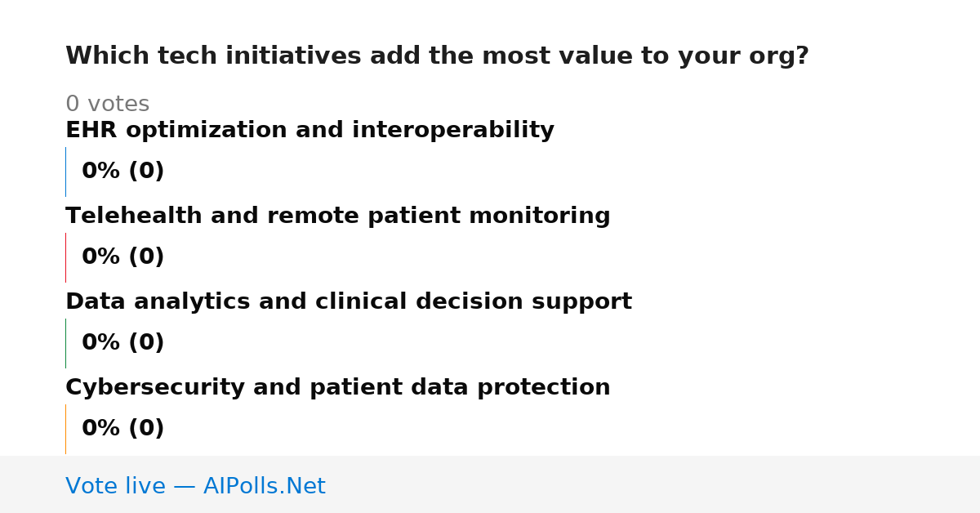980x513 pixels.
Task: Select Telehealth and remote patient monitoring option
Action: pyautogui.click(x=337, y=216)
